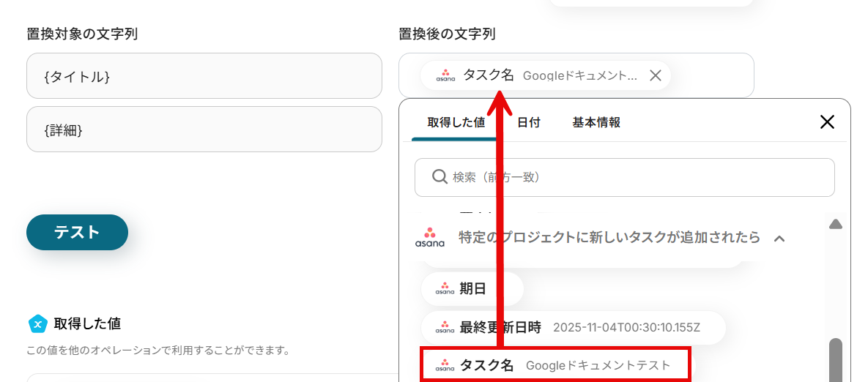This screenshot has height=382, width=868.
Task: Focus the {詳細} input field
Action: pos(204,130)
